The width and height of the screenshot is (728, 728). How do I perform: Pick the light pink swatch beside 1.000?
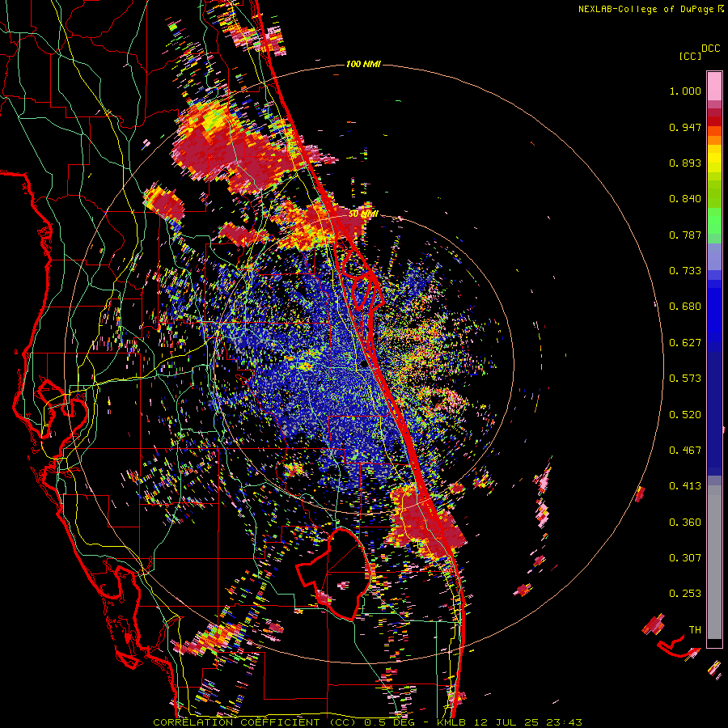click(x=714, y=86)
